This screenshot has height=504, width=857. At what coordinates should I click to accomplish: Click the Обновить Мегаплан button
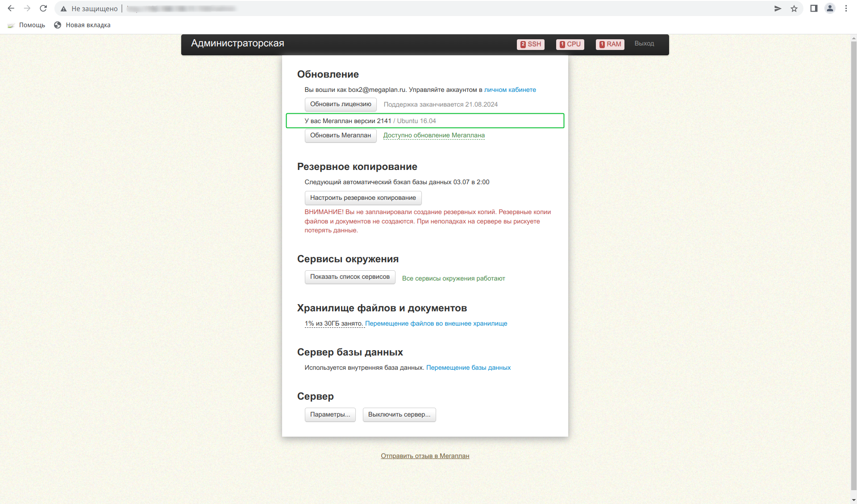(341, 136)
